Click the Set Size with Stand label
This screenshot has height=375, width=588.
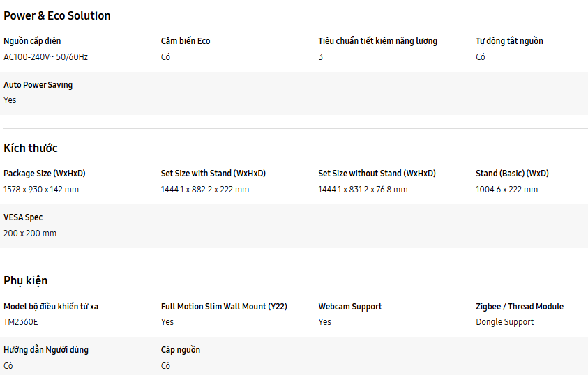click(x=213, y=174)
